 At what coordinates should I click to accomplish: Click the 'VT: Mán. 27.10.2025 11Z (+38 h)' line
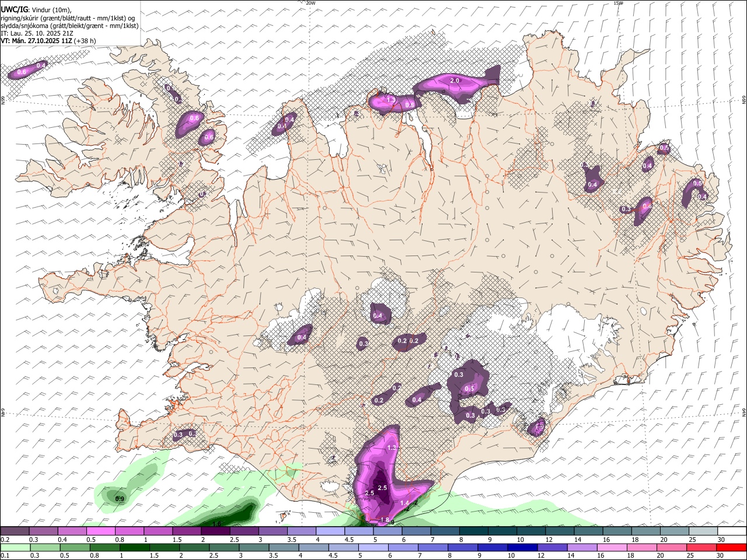[48, 41]
